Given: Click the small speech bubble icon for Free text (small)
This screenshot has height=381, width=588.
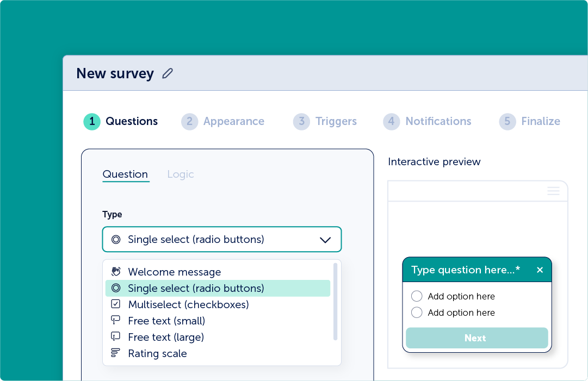Looking at the screenshot, I should click(115, 321).
